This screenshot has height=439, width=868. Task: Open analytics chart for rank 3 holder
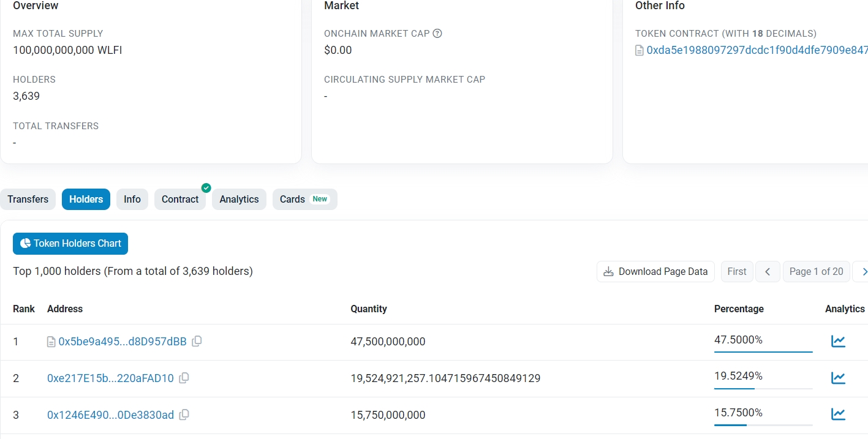click(838, 415)
